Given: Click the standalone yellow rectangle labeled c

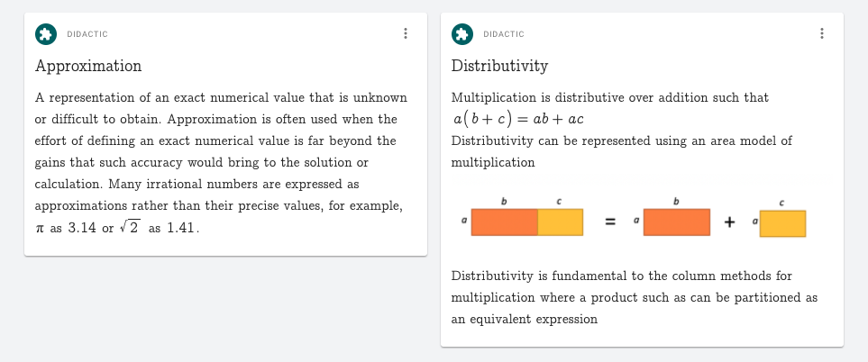Looking at the screenshot, I should [x=781, y=223].
